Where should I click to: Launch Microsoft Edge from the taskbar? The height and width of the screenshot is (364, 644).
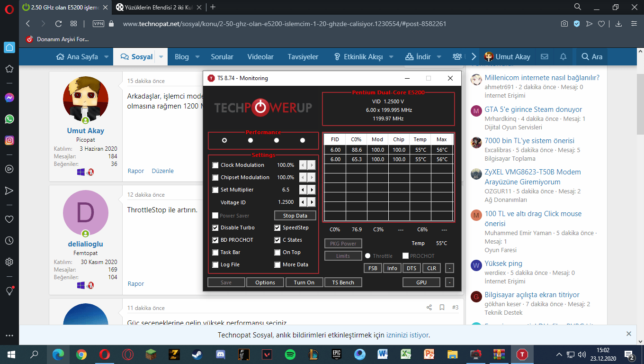click(x=58, y=354)
